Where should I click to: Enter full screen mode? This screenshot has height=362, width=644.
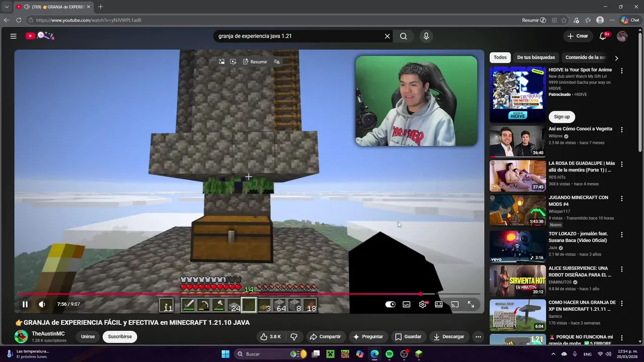point(471,304)
